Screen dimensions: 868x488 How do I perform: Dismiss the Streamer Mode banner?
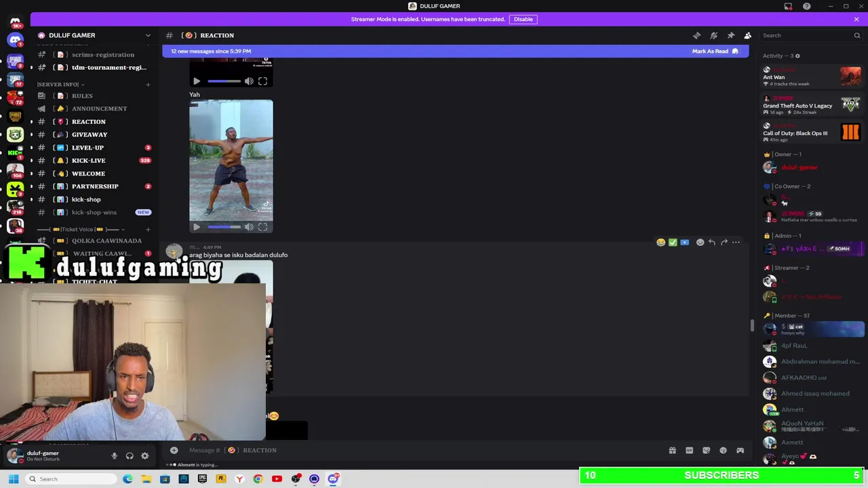point(856,19)
